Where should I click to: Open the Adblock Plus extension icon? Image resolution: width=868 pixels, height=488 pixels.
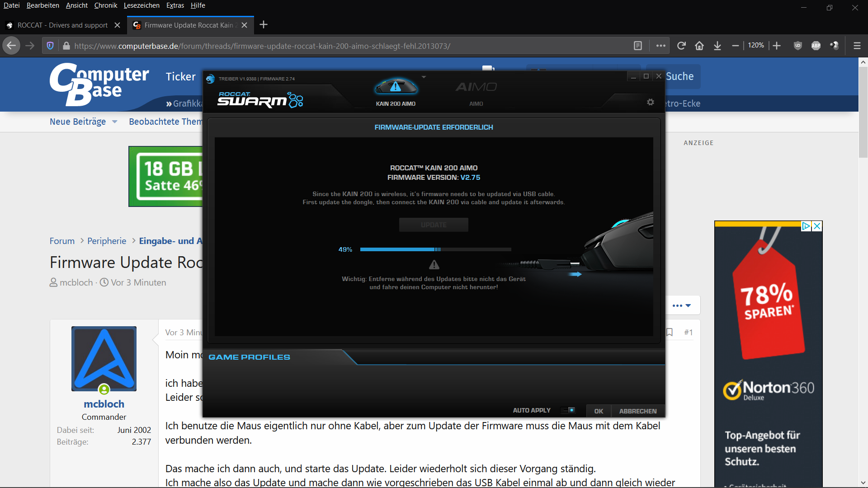pyautogui.click(x=816, y=46)
